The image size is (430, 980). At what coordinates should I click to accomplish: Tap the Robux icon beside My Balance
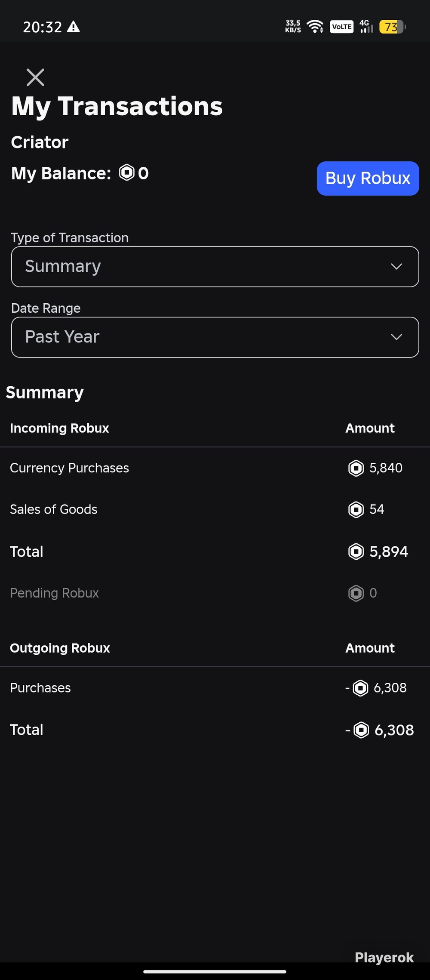click(x=127, y=173)
